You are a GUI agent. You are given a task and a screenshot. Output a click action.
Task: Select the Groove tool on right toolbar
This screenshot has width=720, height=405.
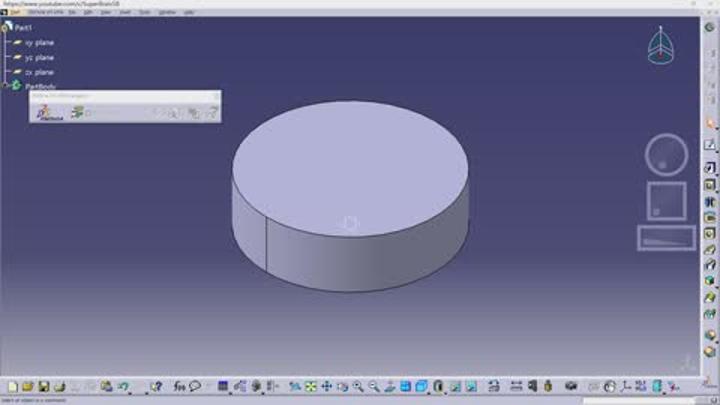[x=709, y=218]
